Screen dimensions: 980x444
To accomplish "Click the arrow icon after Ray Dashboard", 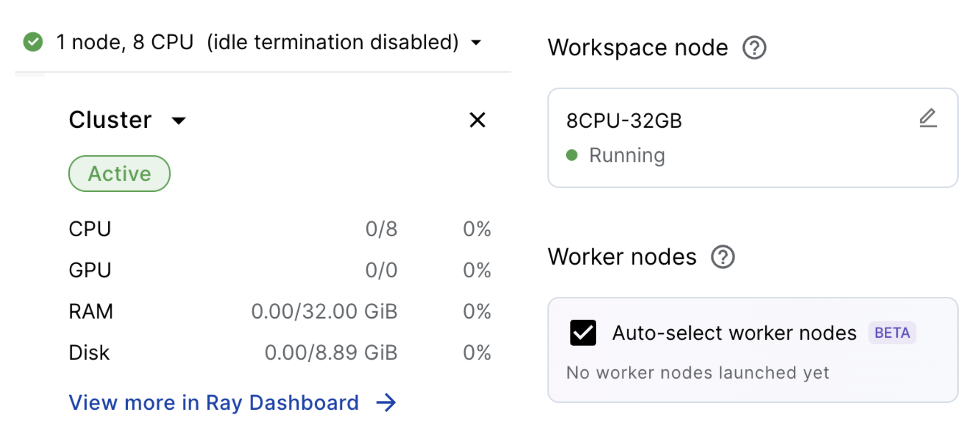I will coord(386,403).
